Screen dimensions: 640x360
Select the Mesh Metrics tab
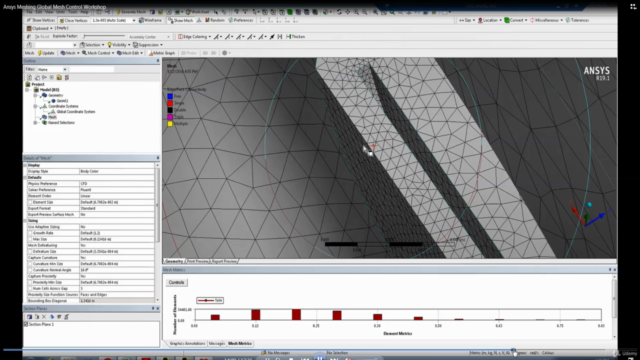point(240,344)
